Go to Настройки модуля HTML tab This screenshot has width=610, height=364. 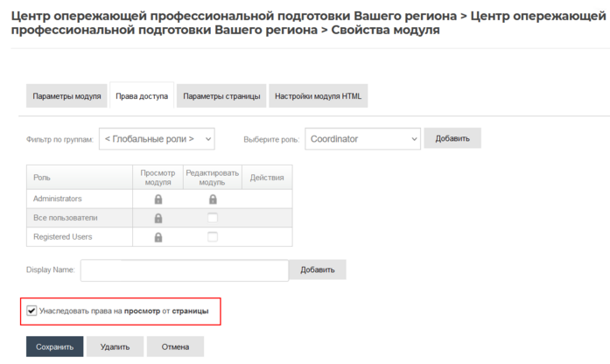point(318,96)
